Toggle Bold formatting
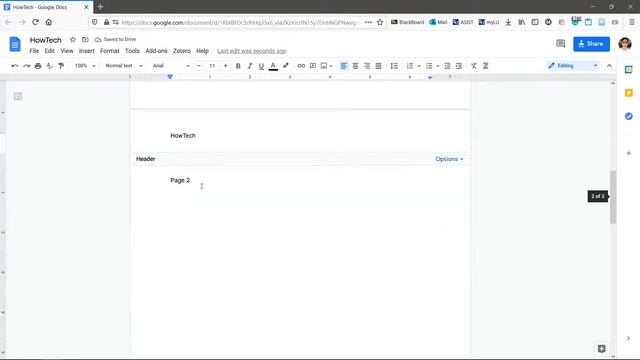Viewport: 640px width, 360px height. pos(238,66)
